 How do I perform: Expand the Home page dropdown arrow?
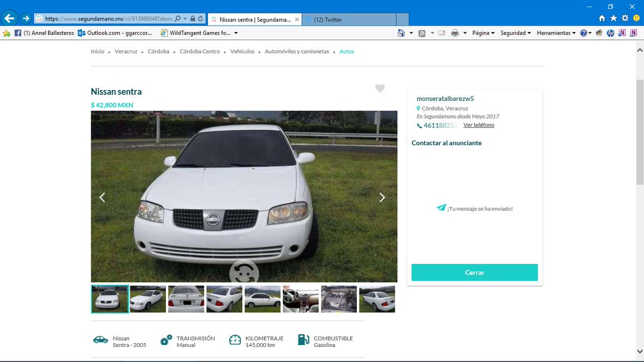pyautogui.click(x=411, y=33)
